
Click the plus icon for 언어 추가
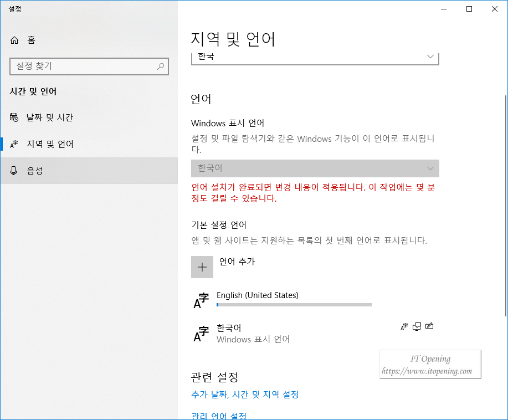[202, 267]
